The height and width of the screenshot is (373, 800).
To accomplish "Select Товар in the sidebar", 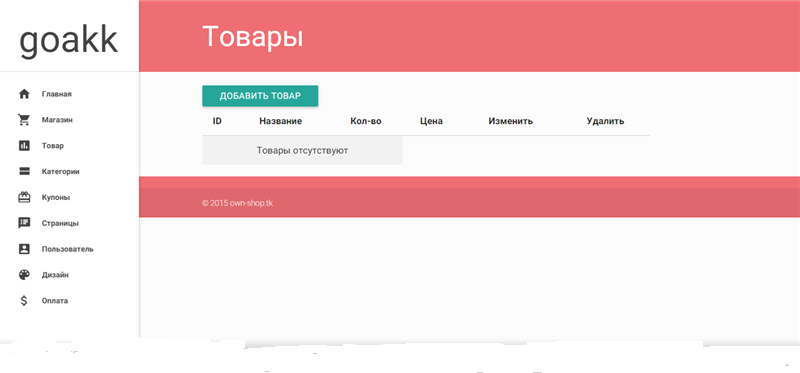I will tap(53, 146).
